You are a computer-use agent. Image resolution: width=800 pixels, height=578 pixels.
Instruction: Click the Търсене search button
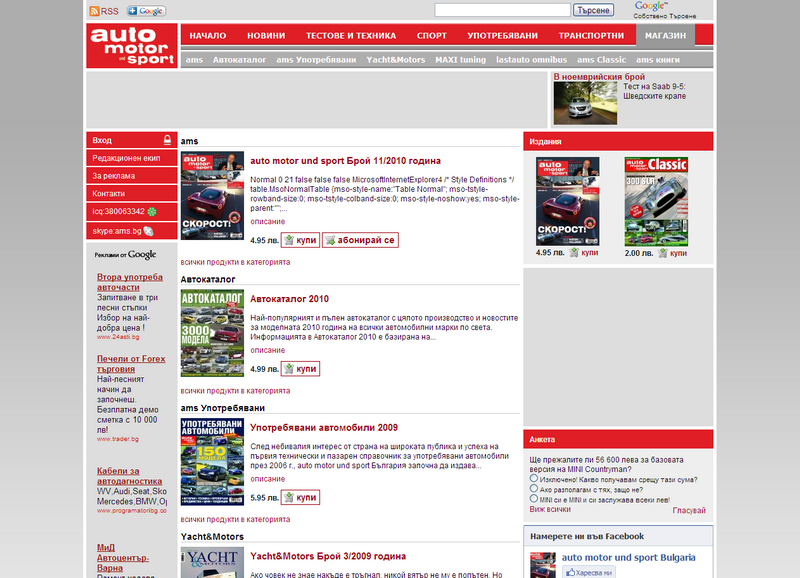pos(593,10)
